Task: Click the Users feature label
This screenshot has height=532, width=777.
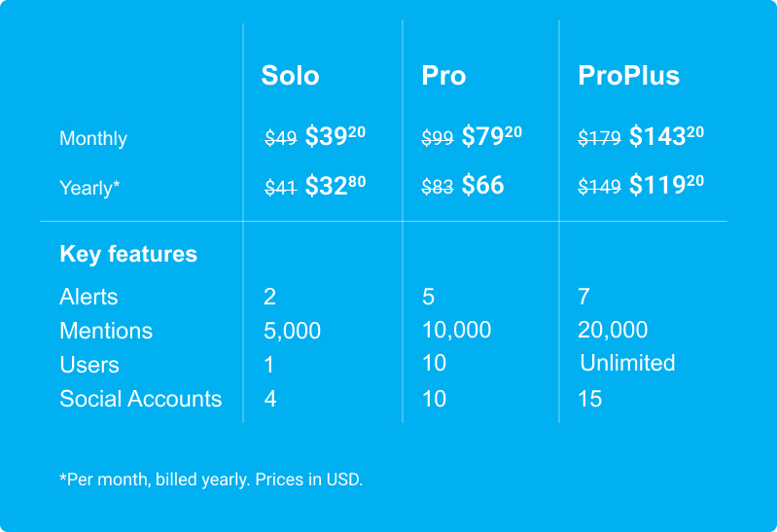Action: (89, 365)
